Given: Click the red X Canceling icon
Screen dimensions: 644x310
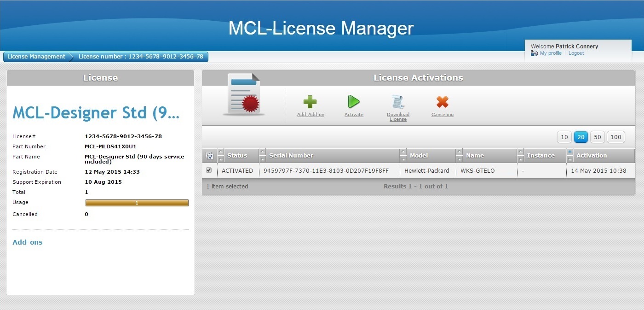Looking at the screenshot, I should tap(442, 102).
